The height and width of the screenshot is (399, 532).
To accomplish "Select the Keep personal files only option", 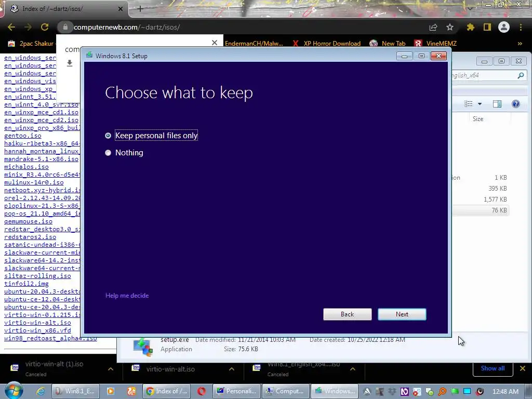I will pyautogui.click(x=151, y=136).
